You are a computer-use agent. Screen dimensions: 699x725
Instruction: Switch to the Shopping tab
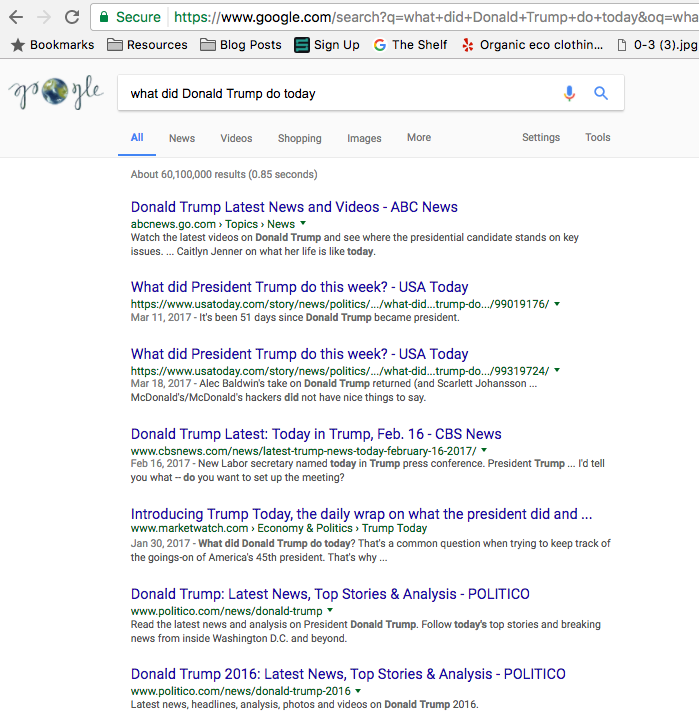300,138
